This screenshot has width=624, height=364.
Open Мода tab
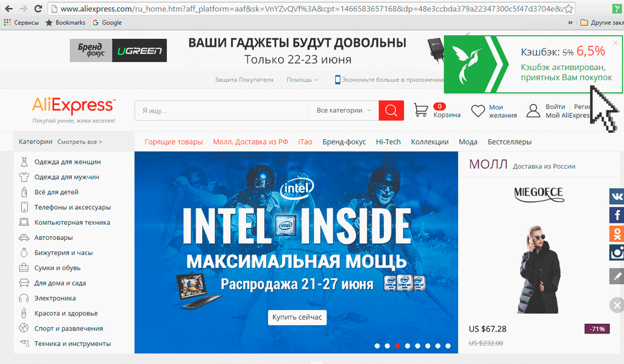[468, 142]
